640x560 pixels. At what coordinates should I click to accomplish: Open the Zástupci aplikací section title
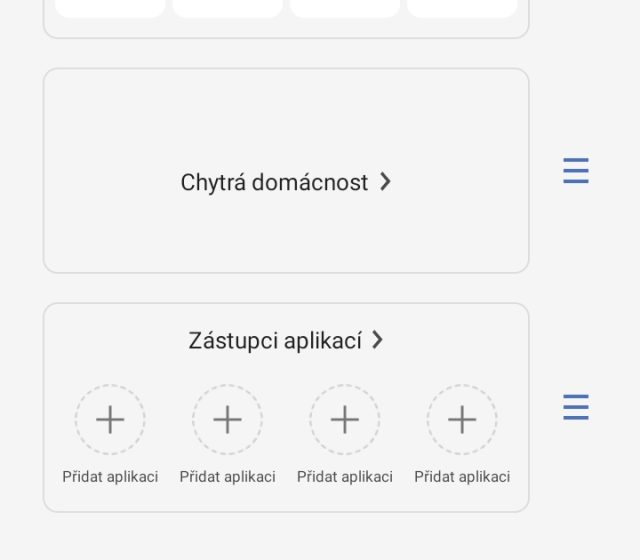click(274, 340)
